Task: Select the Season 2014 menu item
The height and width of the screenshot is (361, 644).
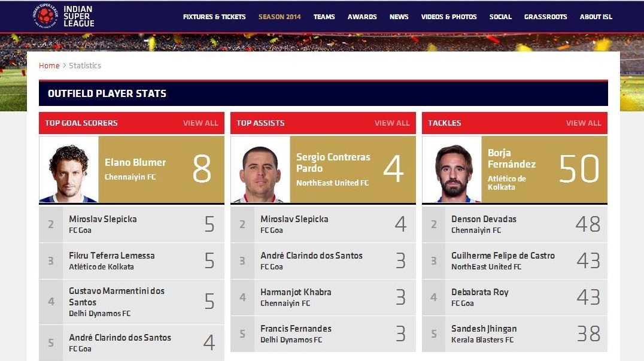Action: (280, 17)
